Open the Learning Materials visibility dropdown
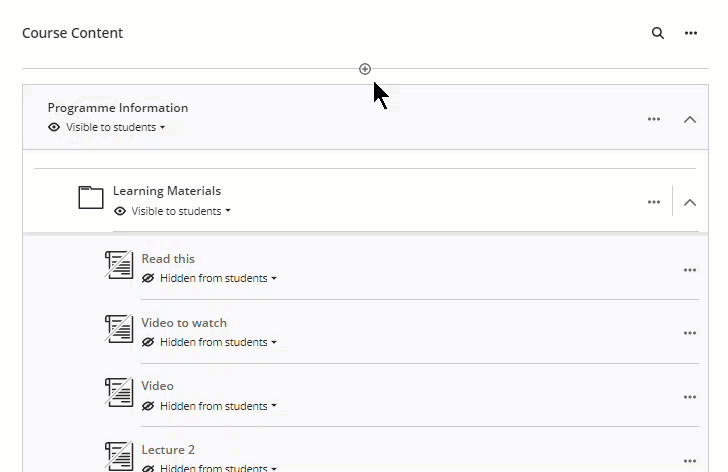 [180, 212]
